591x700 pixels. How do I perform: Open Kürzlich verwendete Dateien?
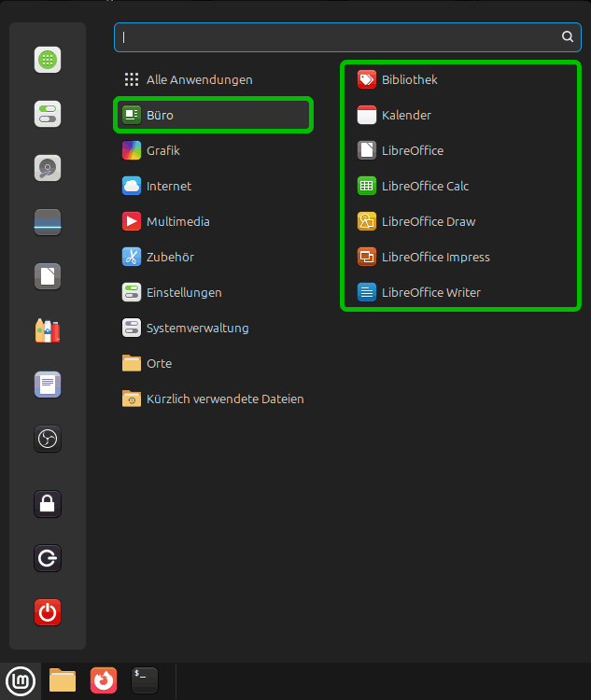(224, 399)
